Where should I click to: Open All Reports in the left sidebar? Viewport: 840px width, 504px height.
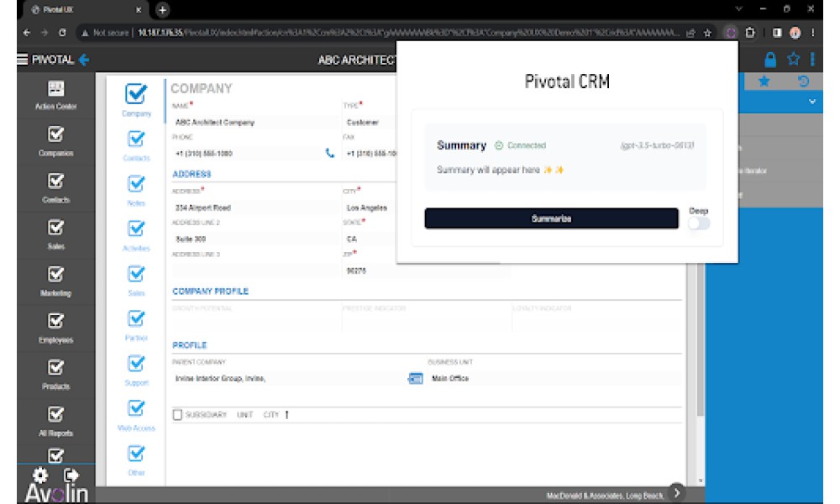pyautogui.click(x=55, y=422)
